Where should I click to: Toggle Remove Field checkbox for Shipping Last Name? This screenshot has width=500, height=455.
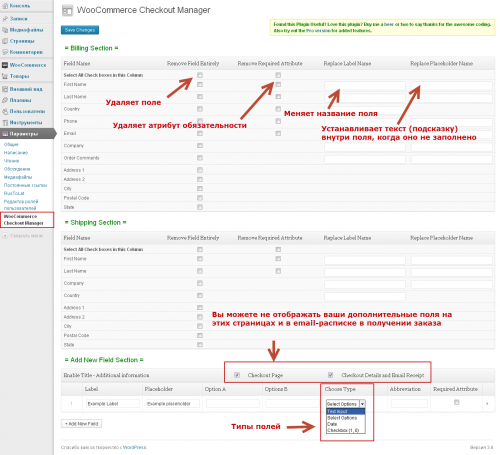pyautogui.click(x=200, y=271)
